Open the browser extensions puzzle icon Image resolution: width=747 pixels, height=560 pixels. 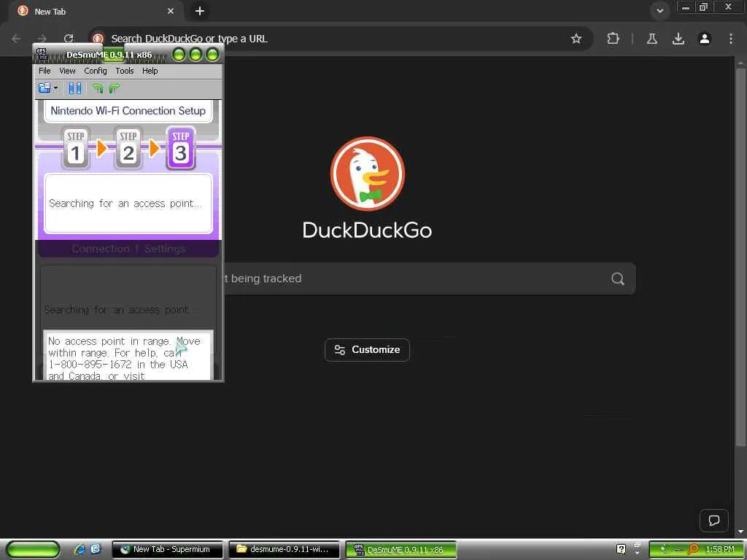click(x=613, y=39)
